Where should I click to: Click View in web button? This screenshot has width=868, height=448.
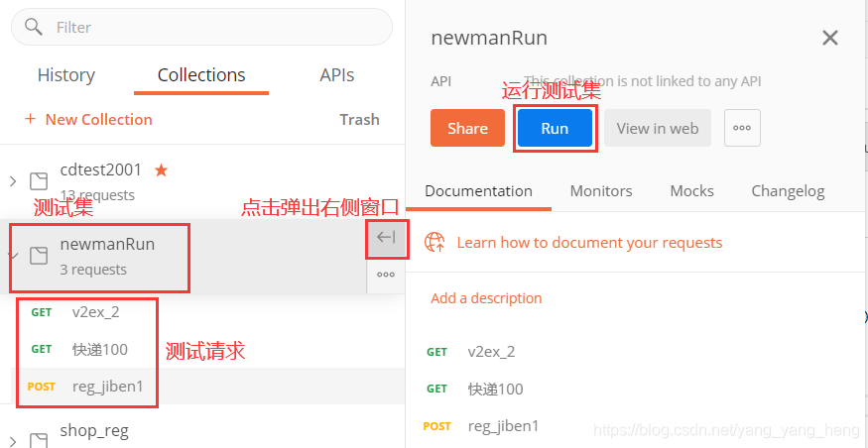click(x=657, y=128)
